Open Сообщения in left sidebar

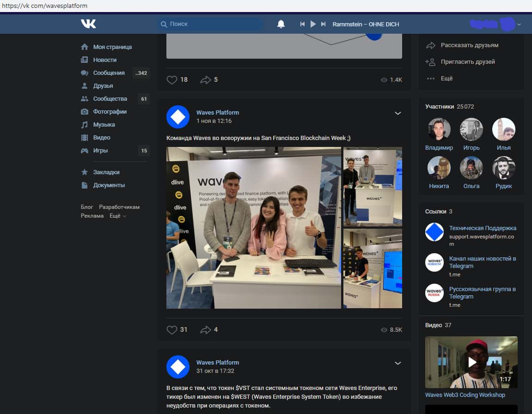[109, 73]
